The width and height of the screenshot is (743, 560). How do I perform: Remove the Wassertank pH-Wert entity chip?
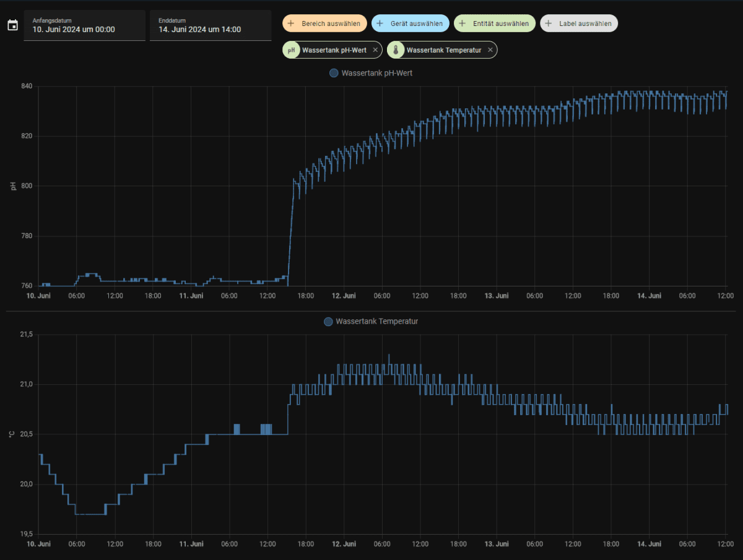[375, 50]
